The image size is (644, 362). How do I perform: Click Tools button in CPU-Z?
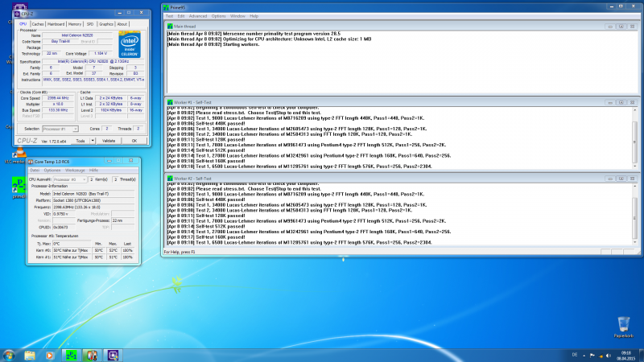(x=80, y=141)
